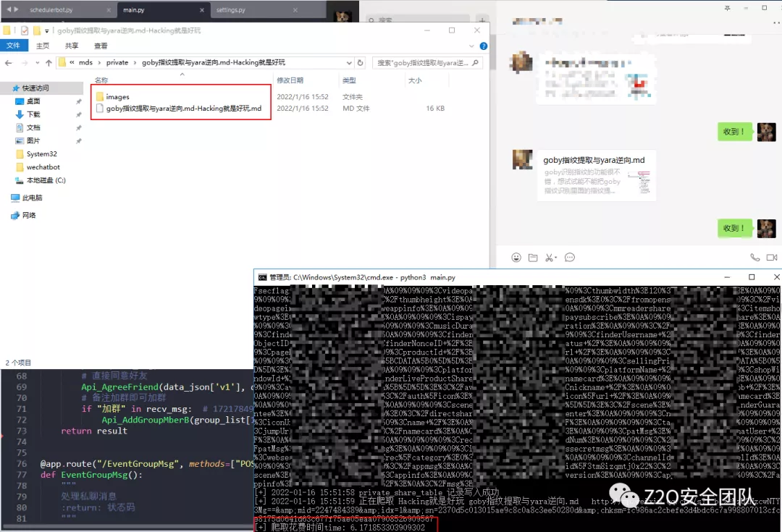Click the editor tab scroll right arrow
Viewport: 782px width, 532px height.
16,9
